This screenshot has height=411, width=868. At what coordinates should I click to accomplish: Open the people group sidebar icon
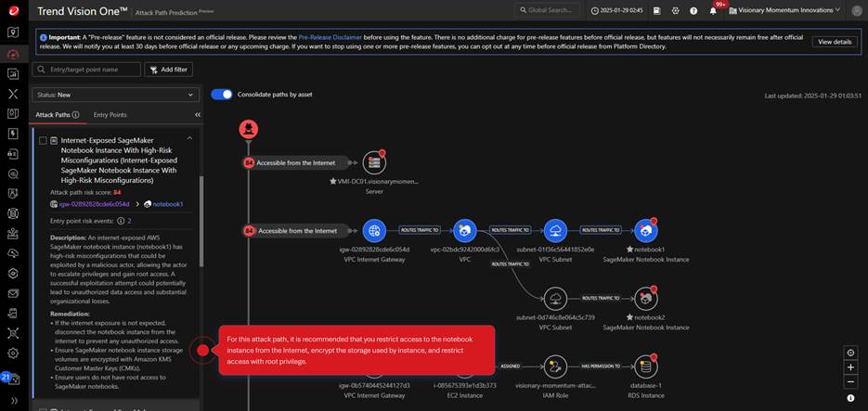point(13,234)
